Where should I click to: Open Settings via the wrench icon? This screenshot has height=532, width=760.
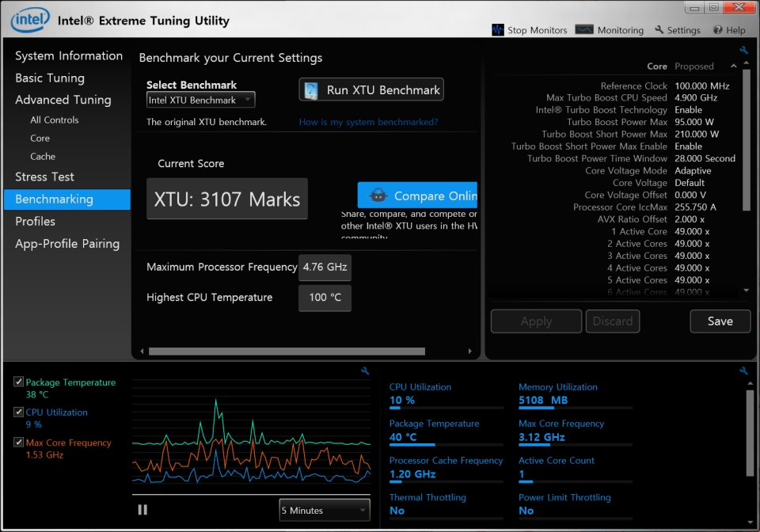(659, 30)
